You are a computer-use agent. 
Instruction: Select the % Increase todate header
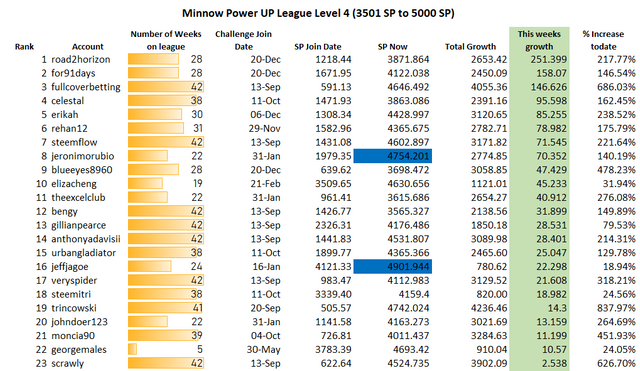(x=603, y=40)
